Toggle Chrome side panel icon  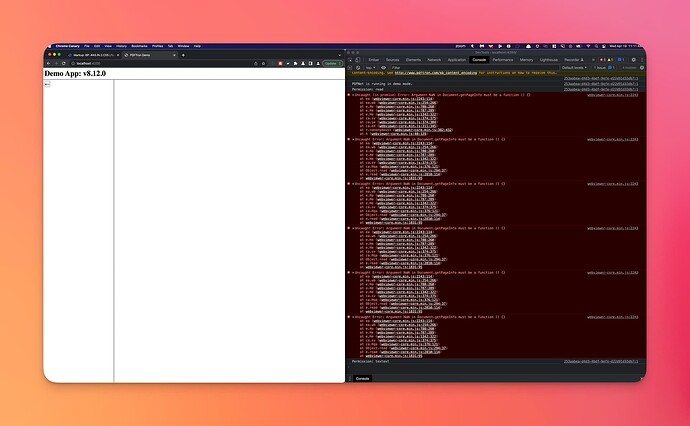pyautogui.click(x=311, y=63)
